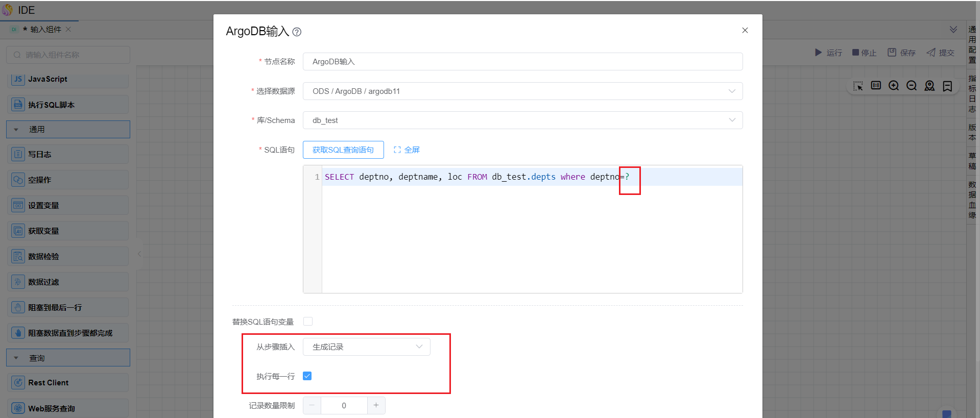This screenshot has width=980, height=418.
Task: Click the help icon beside ArgoDB输入 title
Action: coord(297,32)
